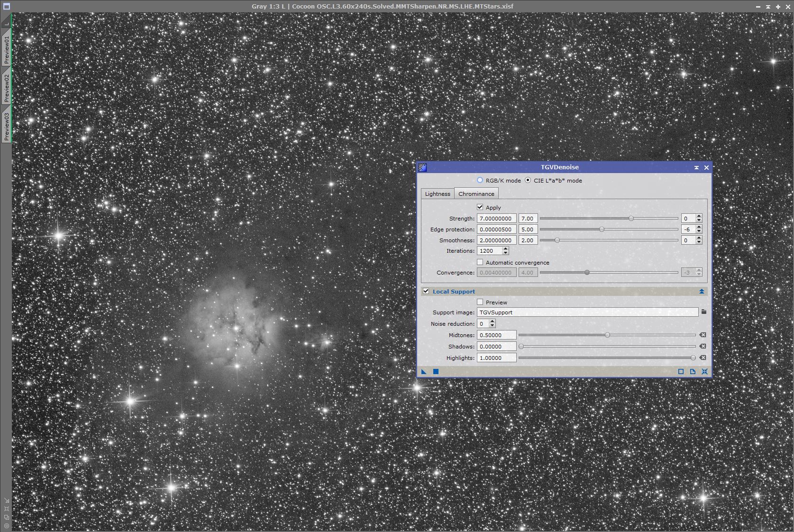Toggle the Local Support Preview checkbox
This screenshot has width=794, height=532.
pyautogui.click(x=480, y=302)
